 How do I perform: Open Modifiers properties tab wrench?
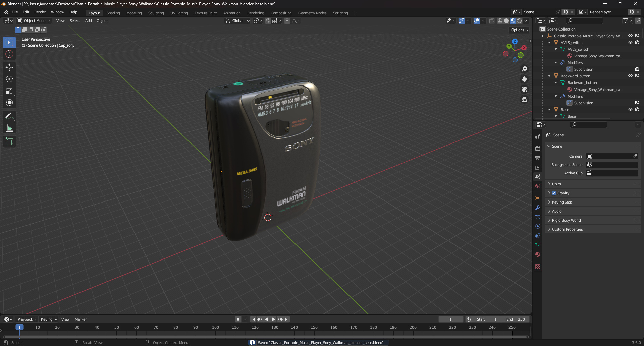(538, 208)
